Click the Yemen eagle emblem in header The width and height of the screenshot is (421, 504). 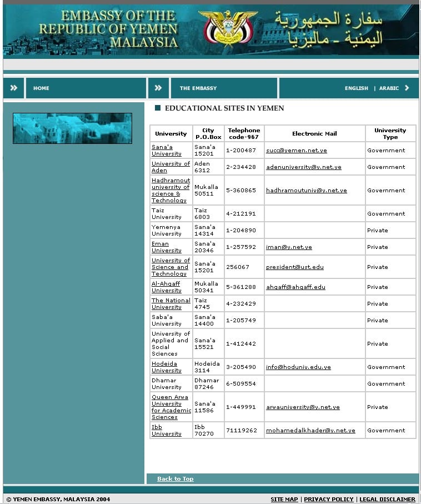click(x=228, y=29)
